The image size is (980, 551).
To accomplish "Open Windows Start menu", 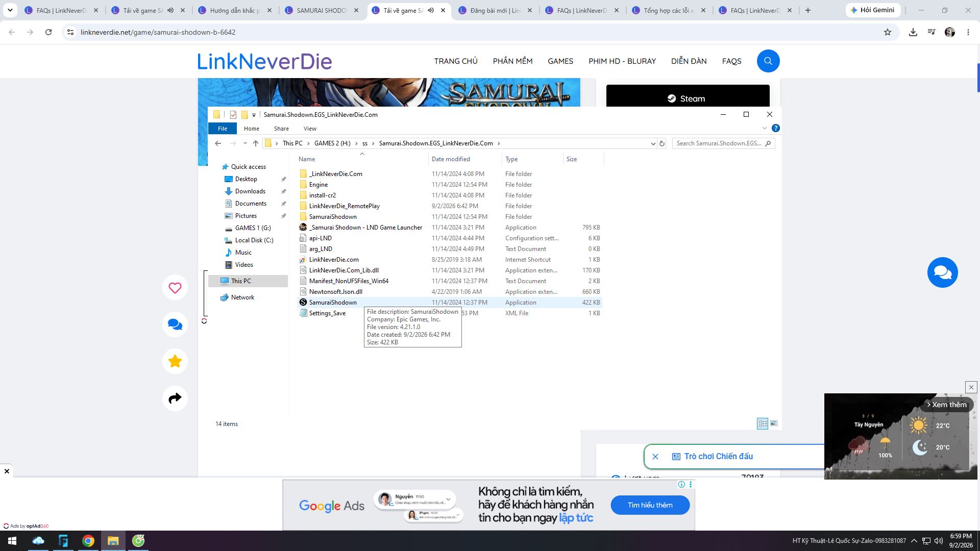I will (12, 541).
